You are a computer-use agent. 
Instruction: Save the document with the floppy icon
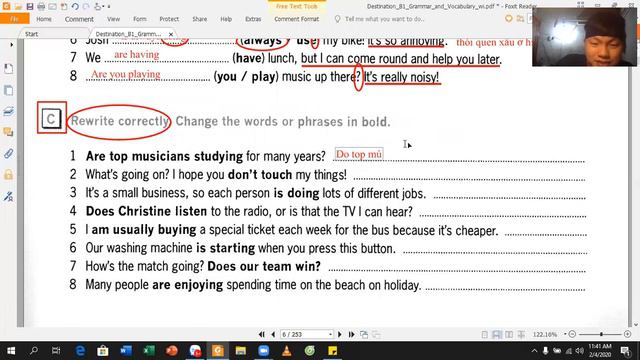pos(30,7)
